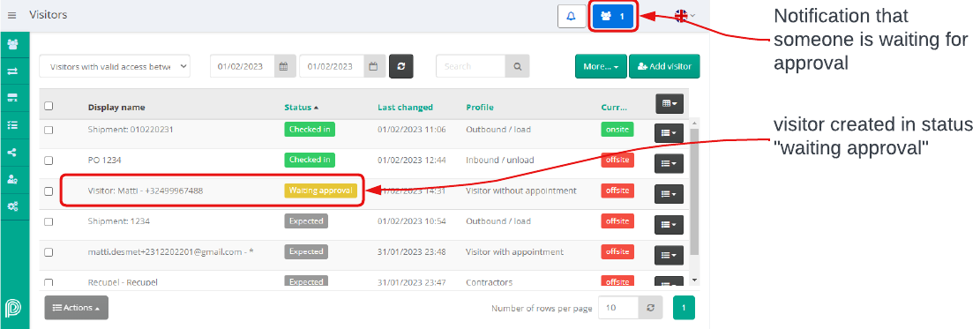This screenshot has height=329, width=980.
Task: Click the Expected badge of Shipment: 1234
Action: [x=306, y=221]
